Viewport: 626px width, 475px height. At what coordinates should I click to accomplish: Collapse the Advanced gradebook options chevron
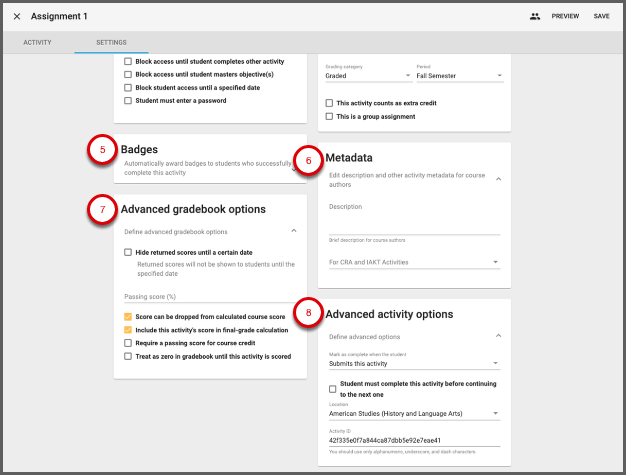tap(293, 231)
